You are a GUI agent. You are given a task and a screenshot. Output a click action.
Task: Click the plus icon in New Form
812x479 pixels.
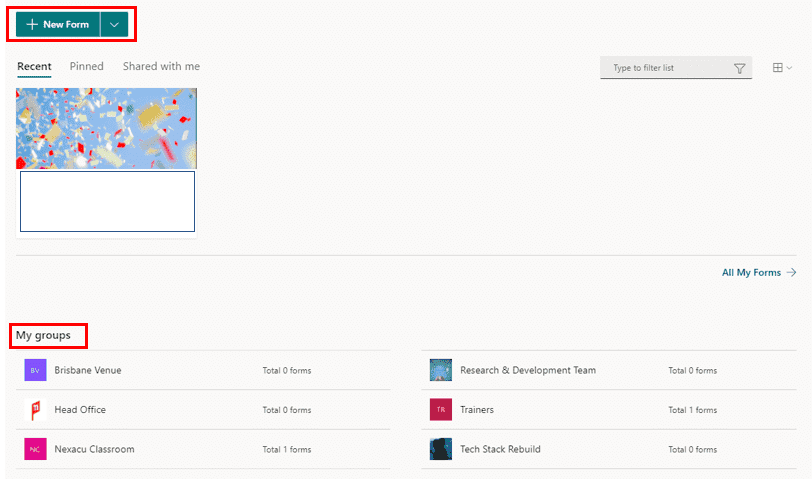(32, 24)
